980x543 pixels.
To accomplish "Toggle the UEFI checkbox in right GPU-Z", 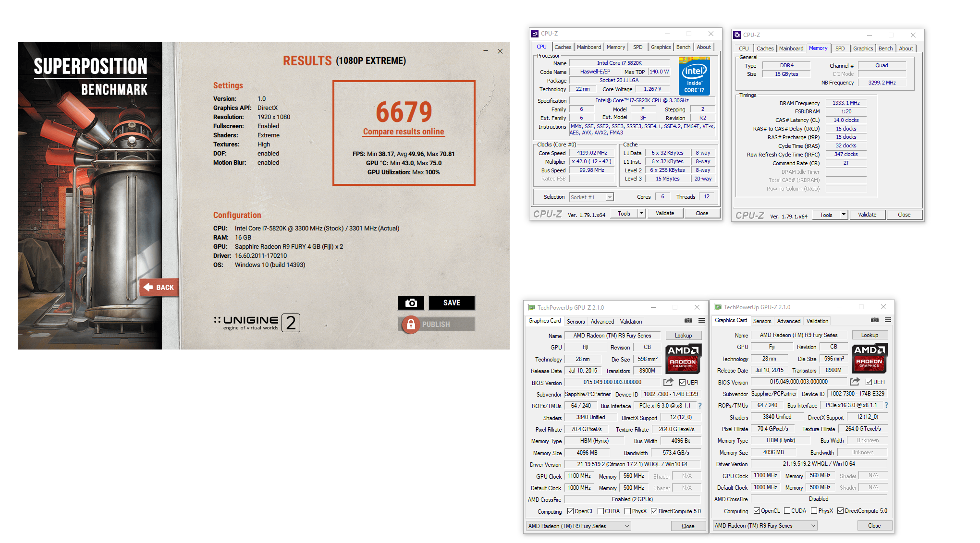I will tap(869, 382).
